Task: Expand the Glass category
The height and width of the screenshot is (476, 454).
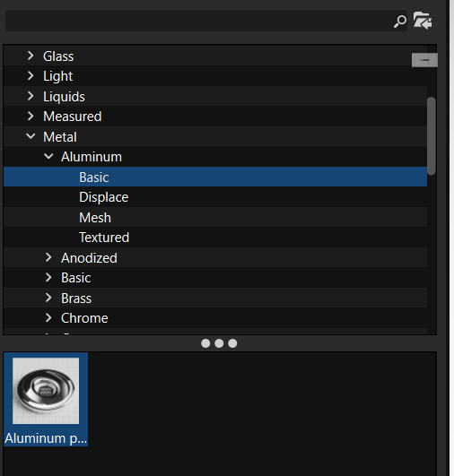Action: click(x=31, y=56)
